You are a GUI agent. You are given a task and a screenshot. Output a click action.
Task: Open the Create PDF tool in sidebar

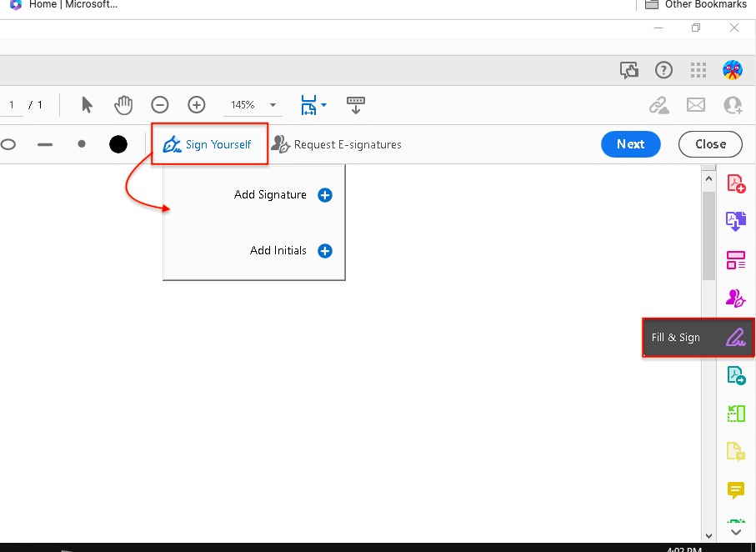[735, 183]
